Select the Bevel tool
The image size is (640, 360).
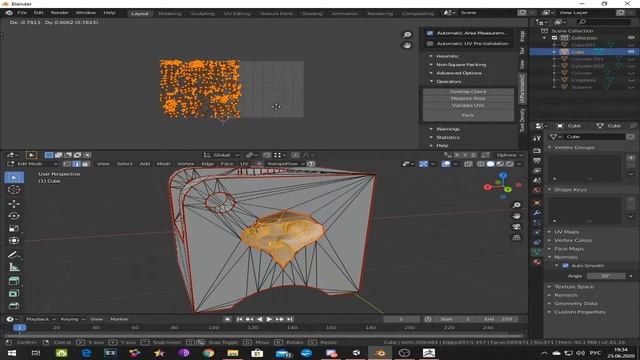[14, 305]
